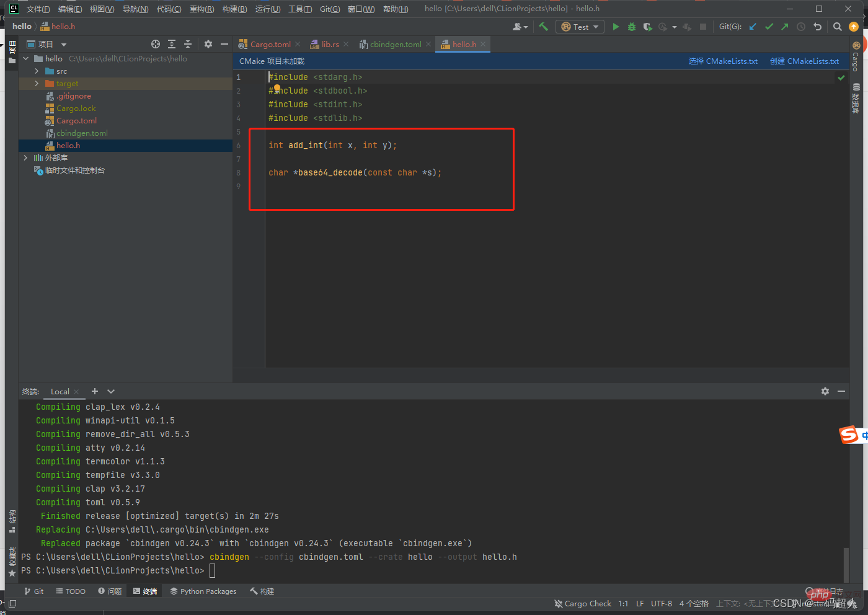Image resolution: width=868 pixels, height=615 pixels.
Task: Select opened file locate target icon in project panel
Action: pos(156,44)
